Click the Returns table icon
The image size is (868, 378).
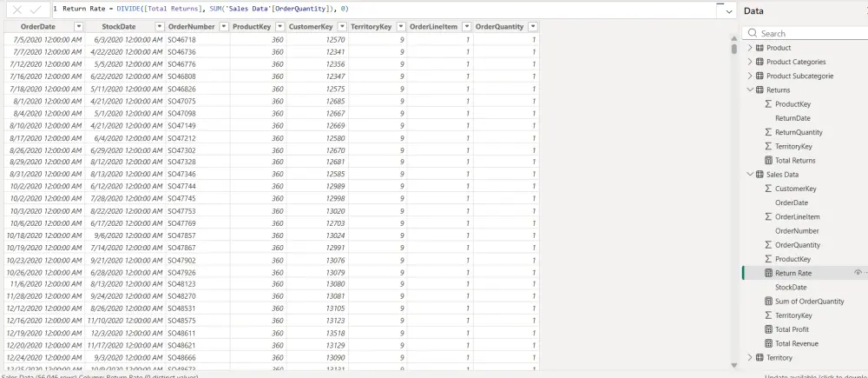(759, 90)
